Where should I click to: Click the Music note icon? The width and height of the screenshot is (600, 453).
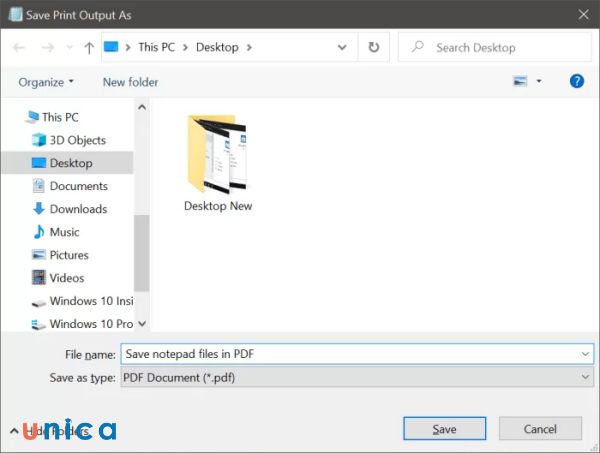click(x=39, y=232)
